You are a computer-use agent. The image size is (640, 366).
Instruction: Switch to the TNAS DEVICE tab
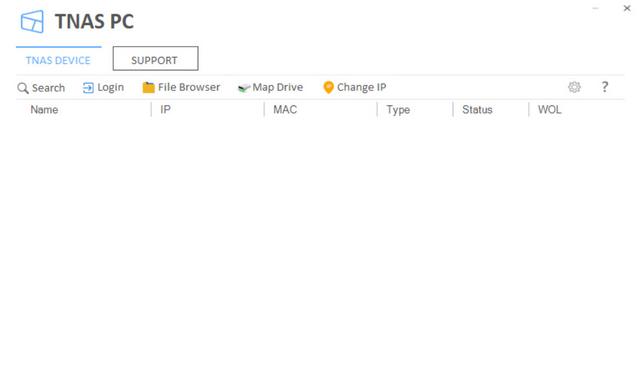pos(58,60)
